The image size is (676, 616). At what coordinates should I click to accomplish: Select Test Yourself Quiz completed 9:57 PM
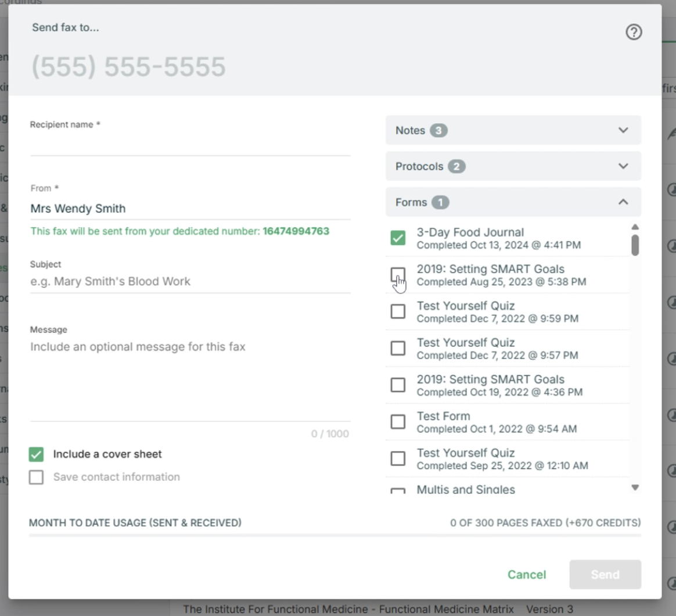[x=398, y=348]
